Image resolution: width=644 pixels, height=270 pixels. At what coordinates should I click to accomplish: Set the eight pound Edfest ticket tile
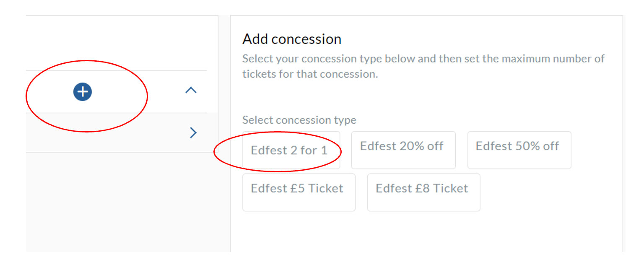coord(423,192)
